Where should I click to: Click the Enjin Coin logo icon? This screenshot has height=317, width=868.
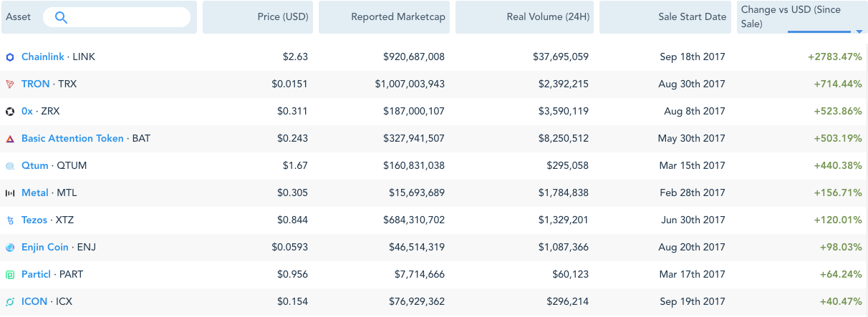[x=10, y=248]
